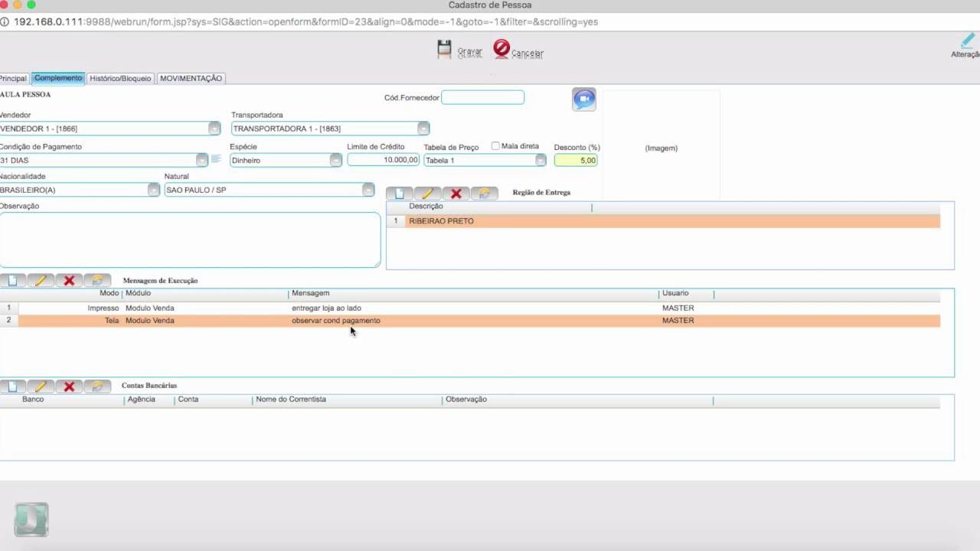Viewport: 980px width, 551px height.
Task: Toggle the Mala direta checkbox
Action: (495, 146)
